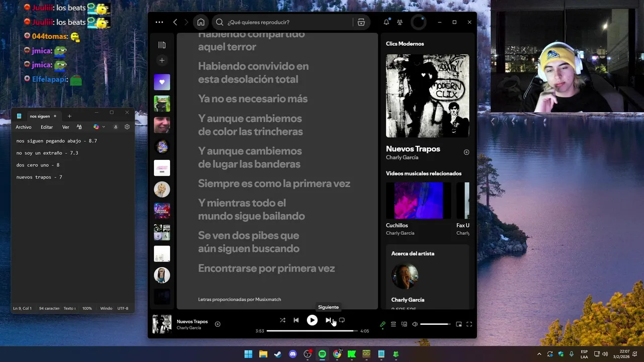Image resolution: width=644 pixels, height=362 pixels.
Task: Add song via plus icon beside Nuevos Trapos title
Action: (x=466, y=152)
